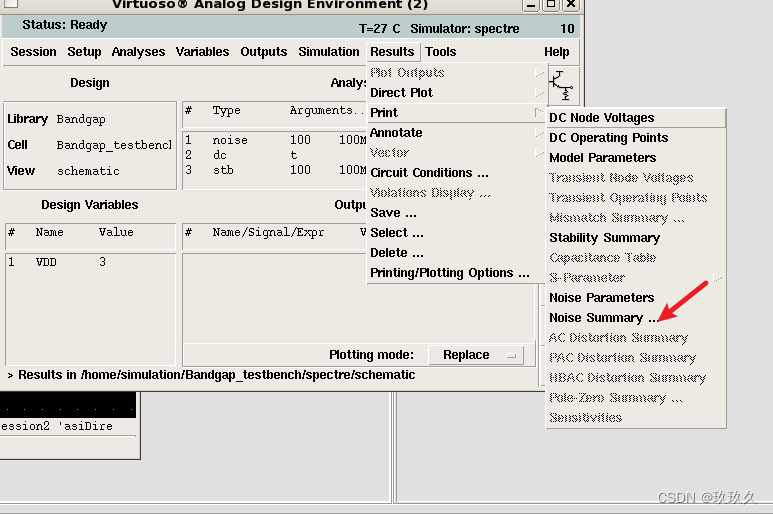The height and width of the screenshot is (514, 773).
Task: Open the Tools menu
Action: [x=441, y=52]
